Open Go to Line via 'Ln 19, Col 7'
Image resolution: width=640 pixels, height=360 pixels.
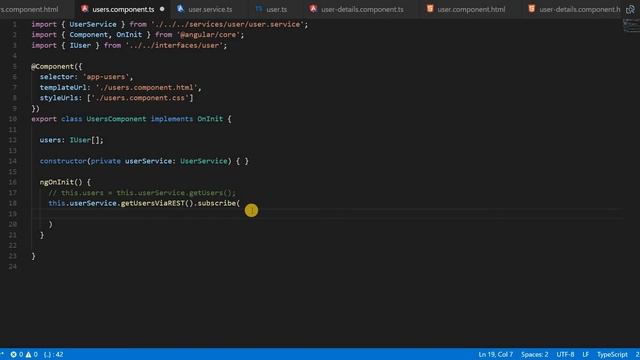pos(496,354)
